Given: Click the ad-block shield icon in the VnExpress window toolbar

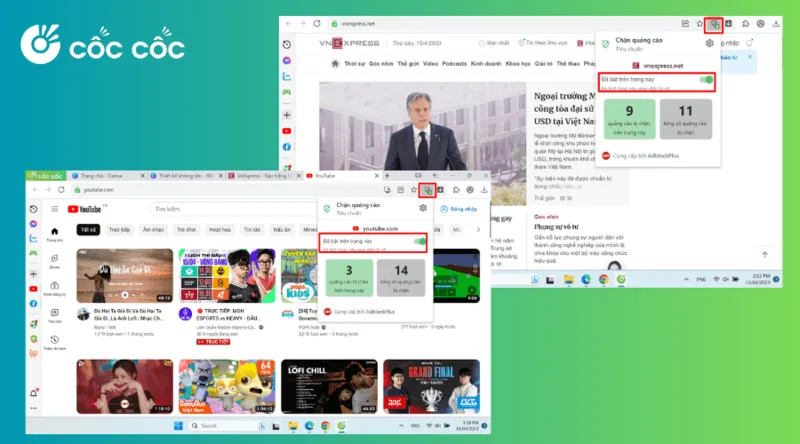Looking at the screenshot, I should 714,24.
